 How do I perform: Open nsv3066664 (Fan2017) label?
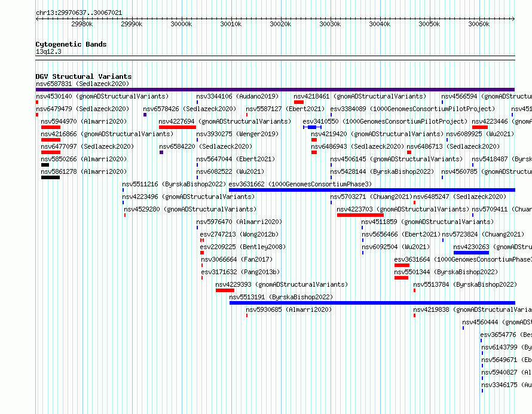237,259
